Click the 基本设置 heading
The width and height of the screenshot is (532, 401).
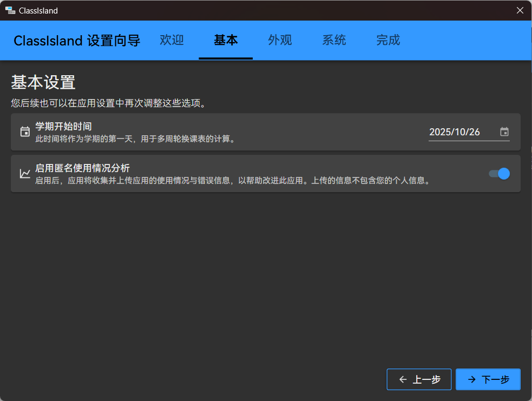click(43, 82)
